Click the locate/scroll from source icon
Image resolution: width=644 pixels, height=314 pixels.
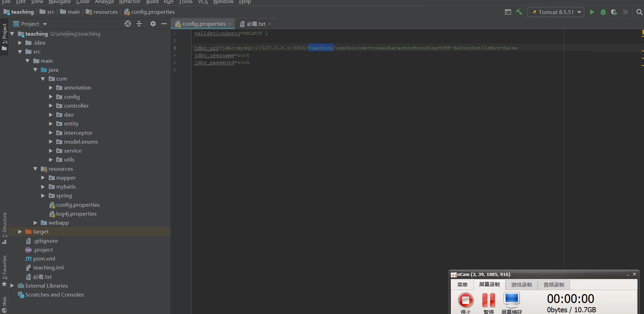click(128, 24)
